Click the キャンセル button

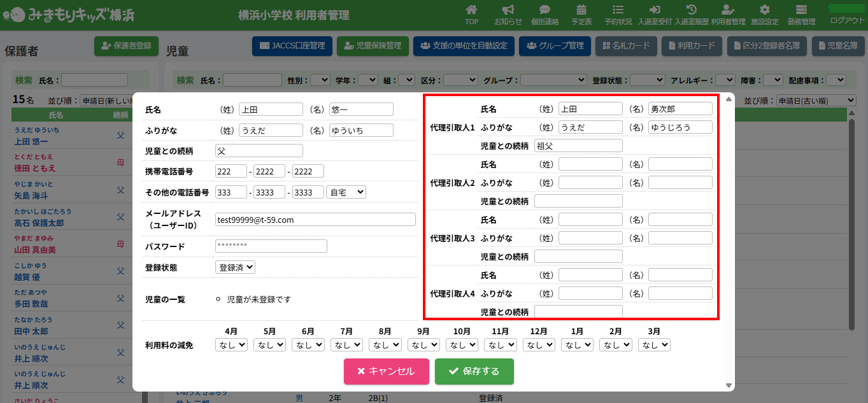385,372
